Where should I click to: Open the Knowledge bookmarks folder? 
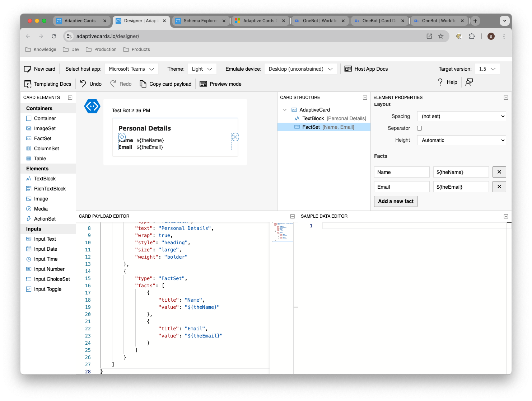pyautogui.click(x=41, y=49)
